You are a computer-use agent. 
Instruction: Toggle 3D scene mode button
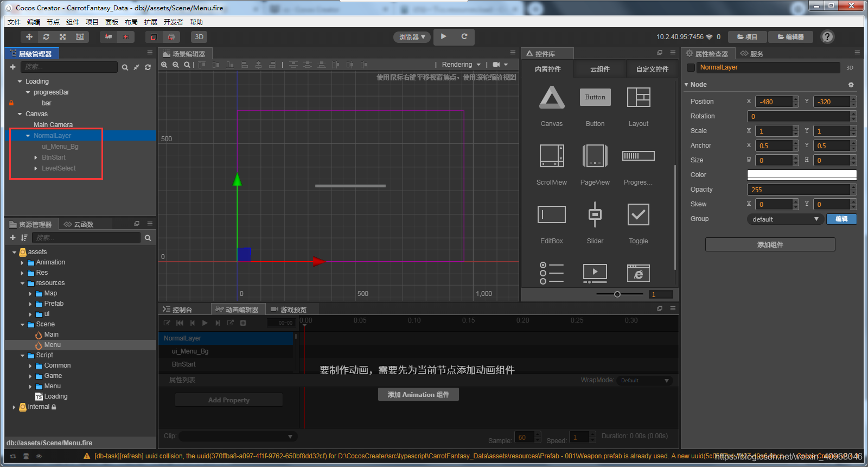point(199,37)
